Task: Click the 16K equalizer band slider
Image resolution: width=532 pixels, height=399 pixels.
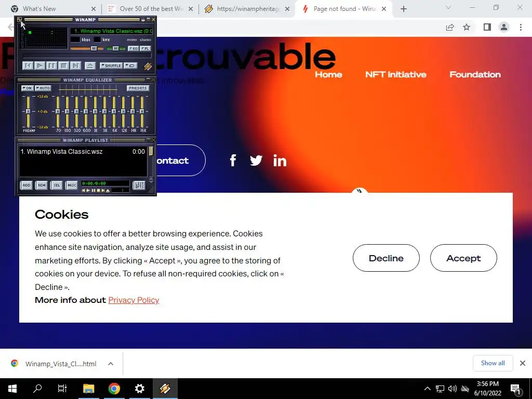Action: (x=142, y=111)
